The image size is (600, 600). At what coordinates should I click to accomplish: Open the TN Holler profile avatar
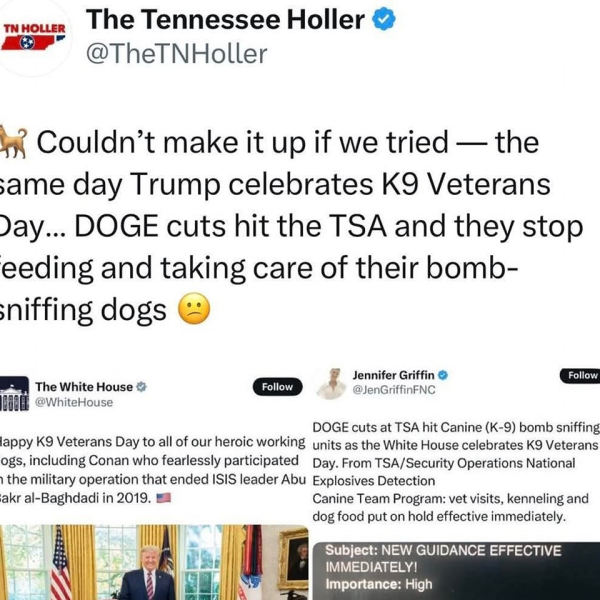click(34, 37)
